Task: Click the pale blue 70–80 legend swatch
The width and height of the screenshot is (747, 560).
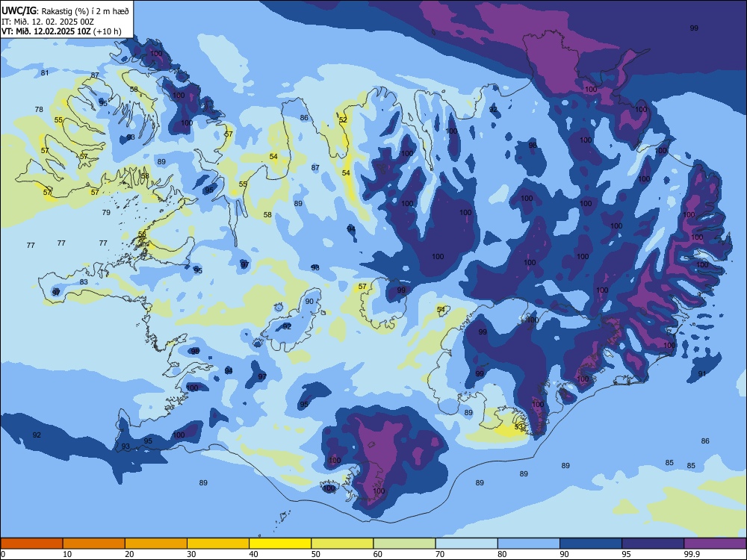Action: [x=466, y=544]
